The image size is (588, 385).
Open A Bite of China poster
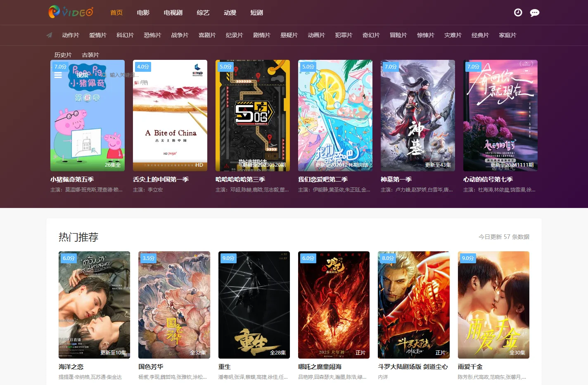pyautogui.click(x=170, y=116)
